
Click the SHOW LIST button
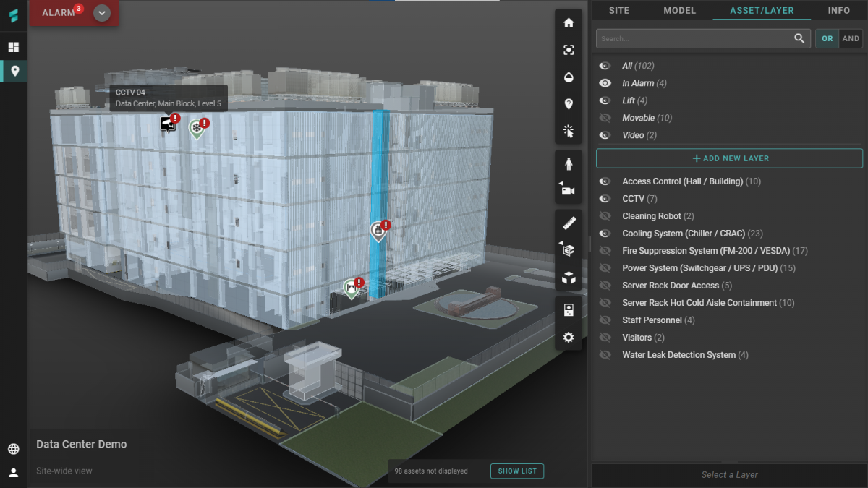(x=516, y=471)
